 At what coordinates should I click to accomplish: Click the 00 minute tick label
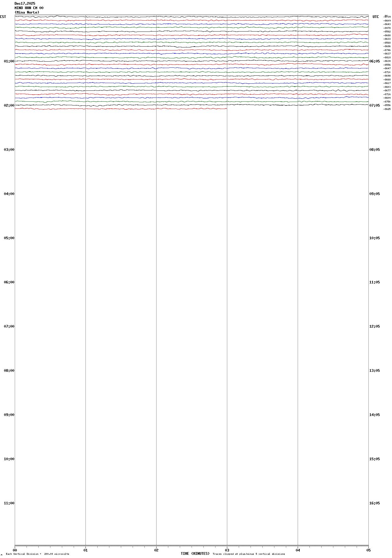15,550
